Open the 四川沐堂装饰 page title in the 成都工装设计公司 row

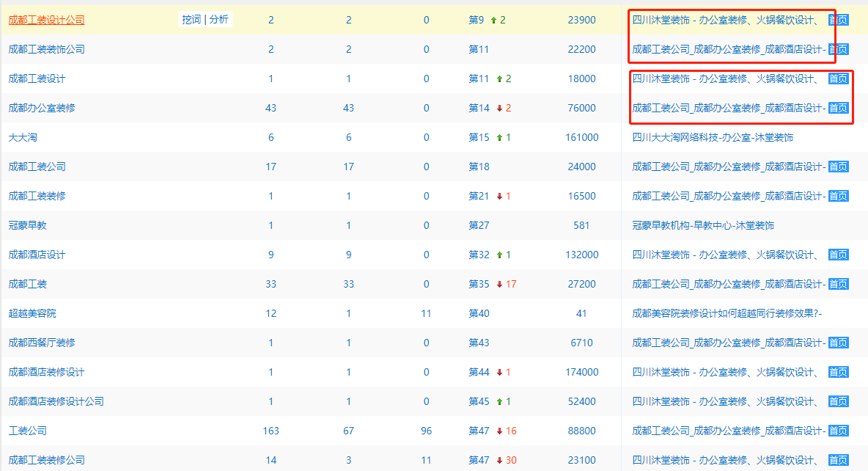[x=725, y=20]
